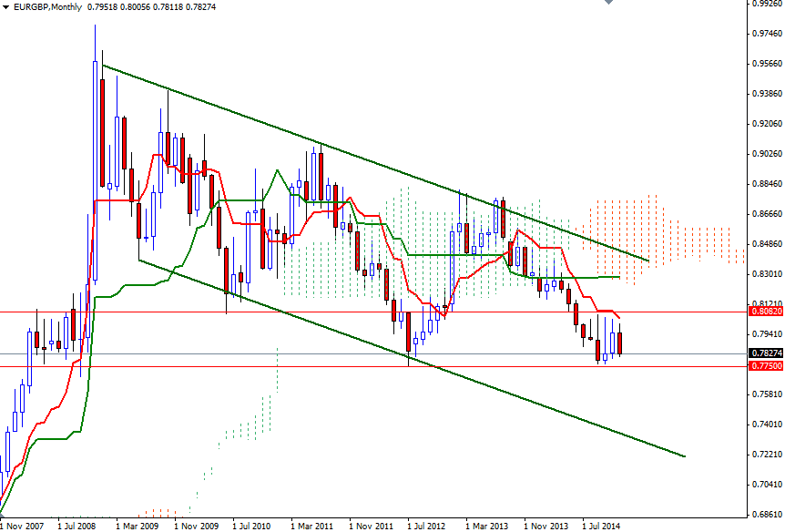This screenshot has height=532, width=785.
Task: Expand the EURGBP,Monthly chart properties triangle
Action: click(6, 7)
